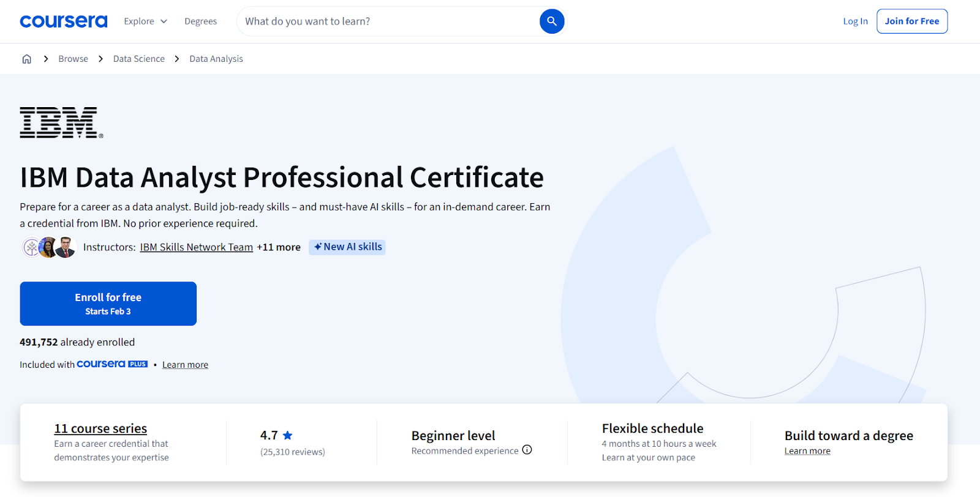980x497 pixels.
Task: Click Learn more under Build toward a degree
Action: (807, 451)
